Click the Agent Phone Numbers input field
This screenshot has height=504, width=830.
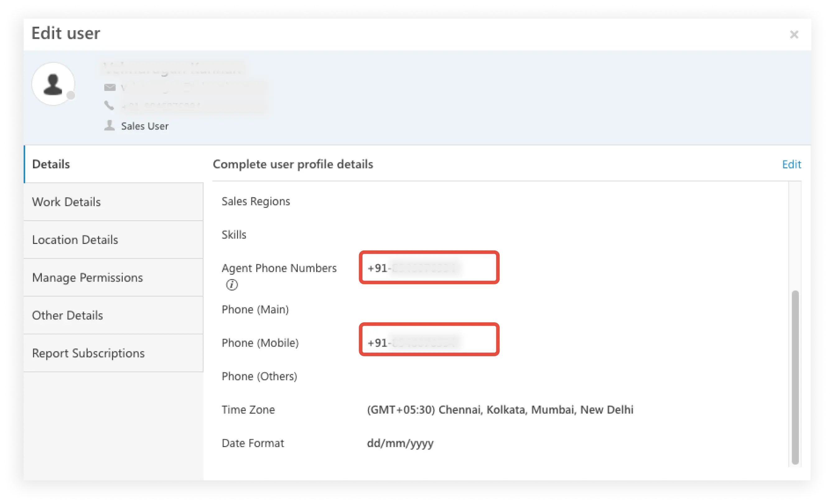(x=428, y=268)
